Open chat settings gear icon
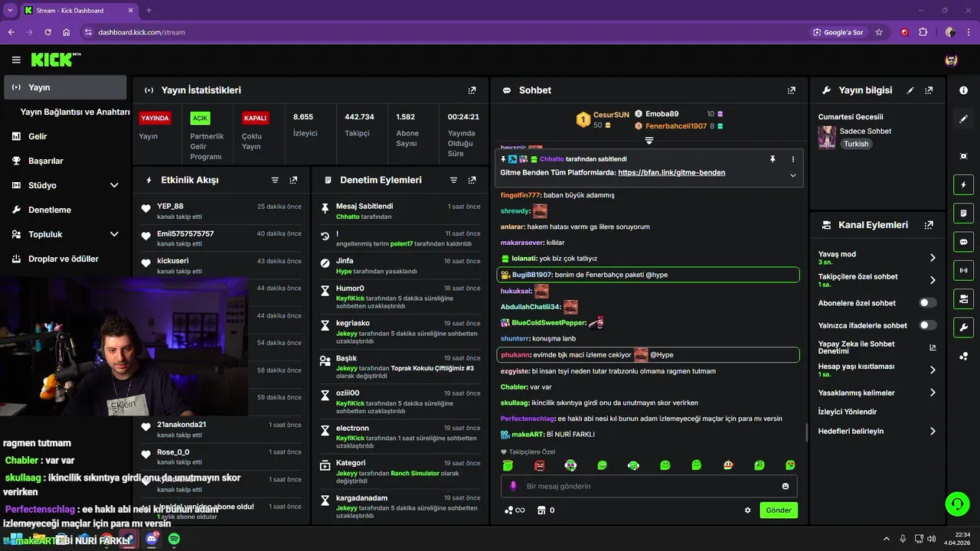This screenshot has height=551, width=980. (748, 510)
